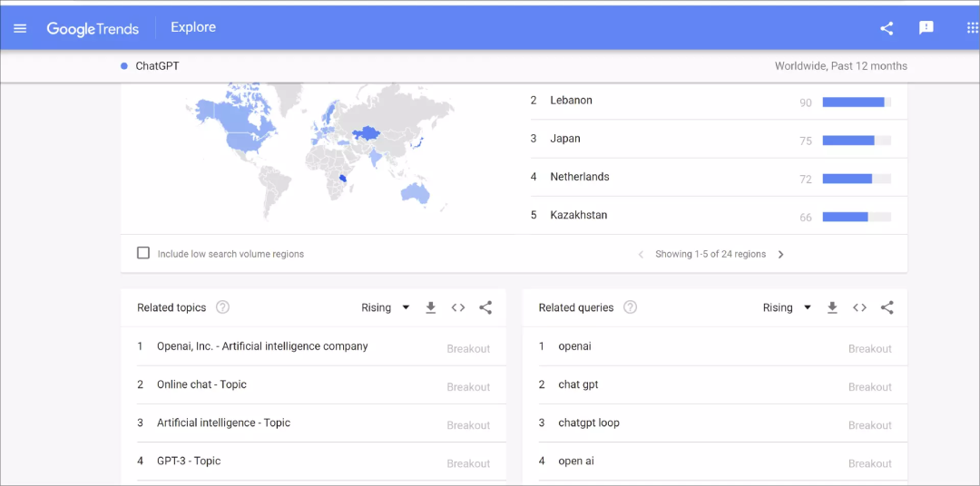
Task: Click the ChatGPT search term chip
Action: (x=150, y=65)
